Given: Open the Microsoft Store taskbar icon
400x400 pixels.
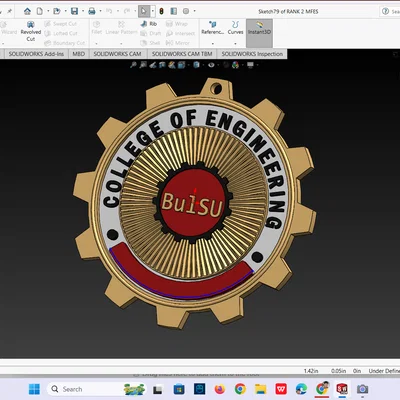Looking at the screenshot, I should pos(179,389).
